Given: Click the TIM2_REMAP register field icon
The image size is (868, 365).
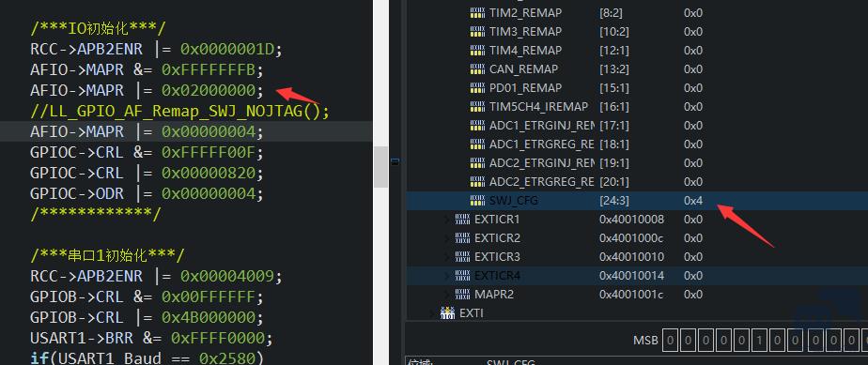Looking at the screenshot, I should point(477,13).
